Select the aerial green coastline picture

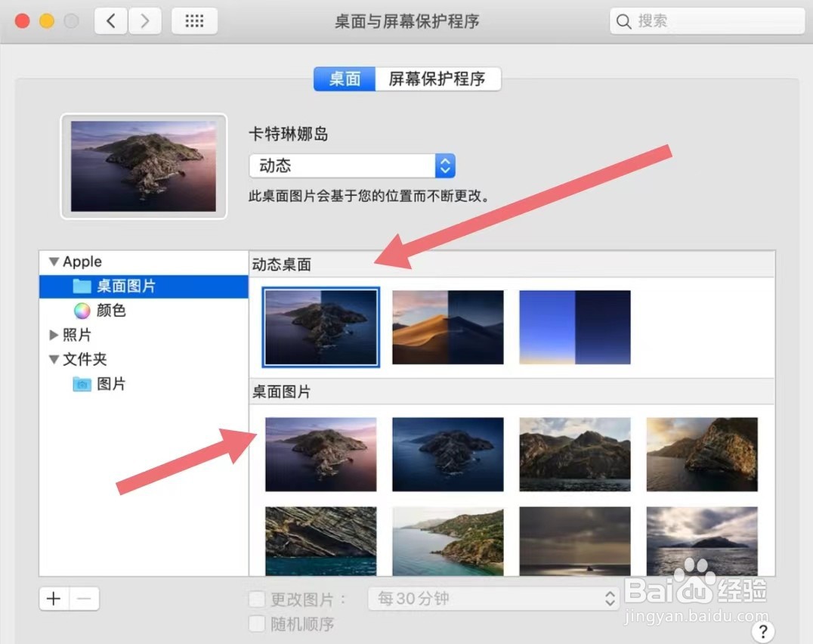tap(448, 541)
